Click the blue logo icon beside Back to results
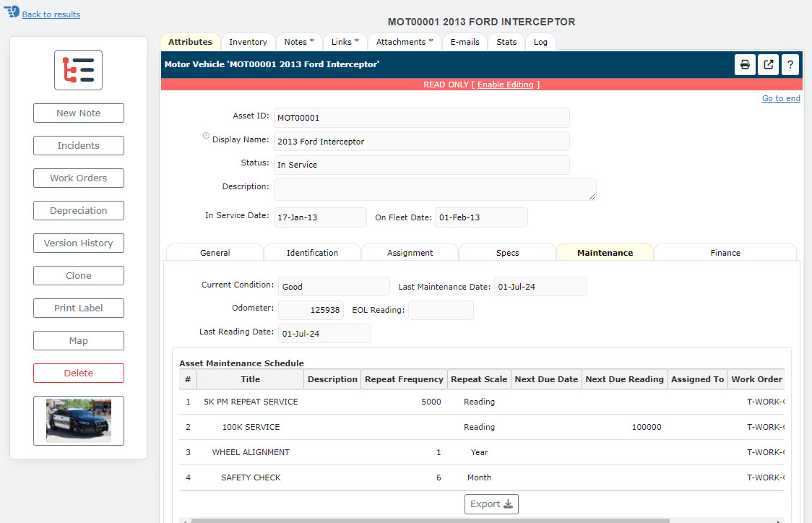 tap(11, 12)
